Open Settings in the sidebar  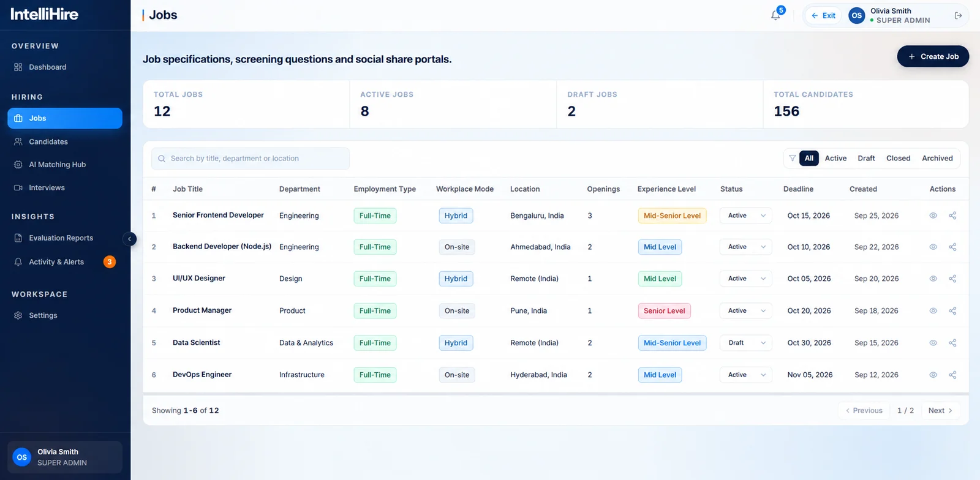pyautogui.click(x=65, y=316)
